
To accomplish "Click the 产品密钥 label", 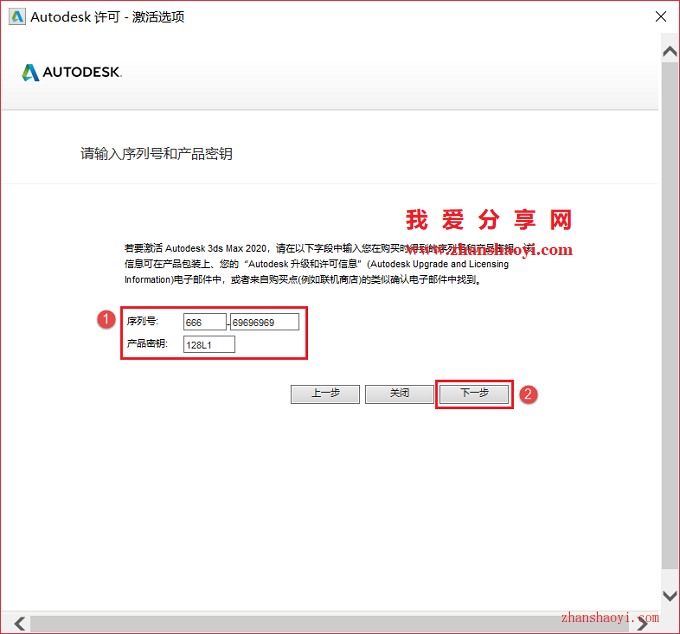I will coord(147,343).
